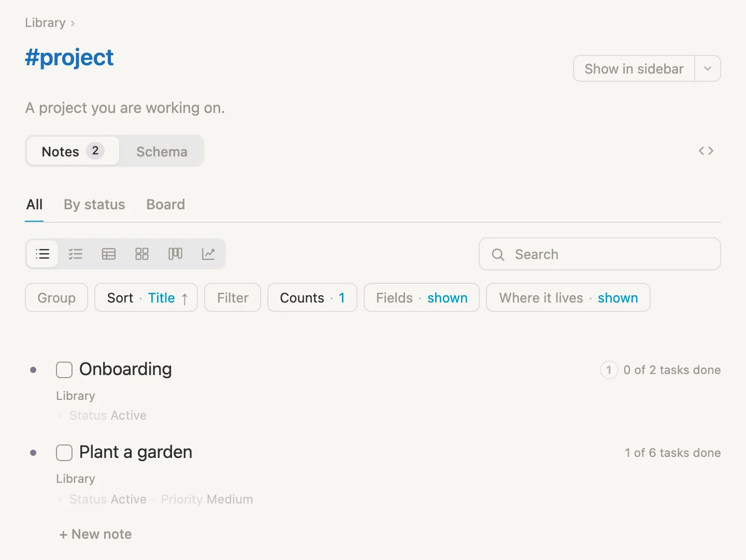
Task: Click the bullet dot beside Onboarding
Action: [x=33, y=370]
